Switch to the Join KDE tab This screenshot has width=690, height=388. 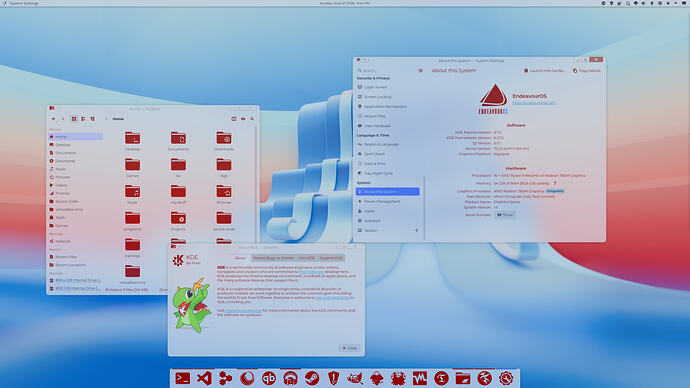(x=307, y=258)
